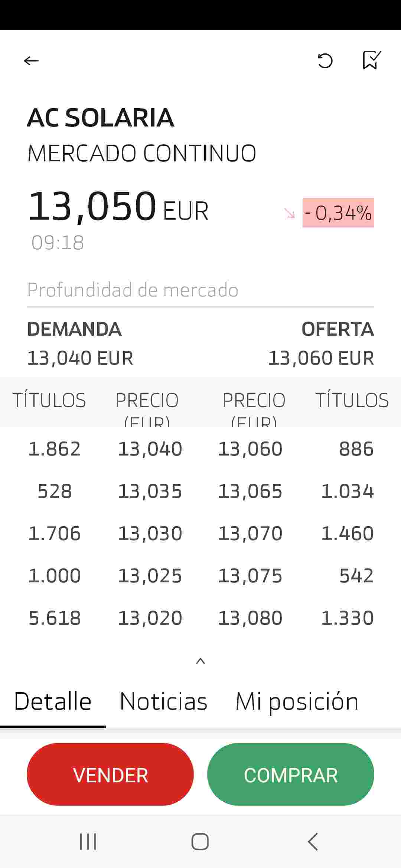The image size is (401, 868).
Task: Tap the 13,080 offer price entry
Action: pos(250,618)
